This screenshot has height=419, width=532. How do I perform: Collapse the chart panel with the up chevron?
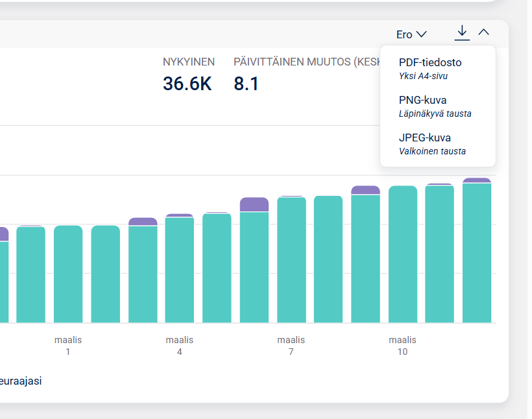pos(484,32)
